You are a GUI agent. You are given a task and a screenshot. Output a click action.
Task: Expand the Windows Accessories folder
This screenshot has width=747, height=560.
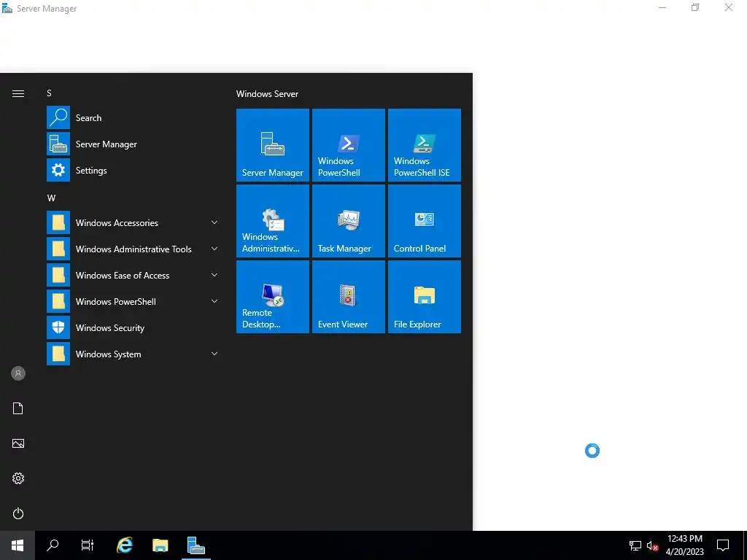coord(133,223)
